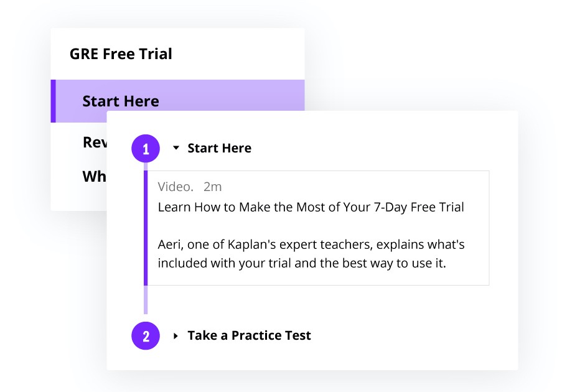The height and width of the screenshot is (392, 567).
Task: Click the Take a Practice Test heading
Action: 249,335
